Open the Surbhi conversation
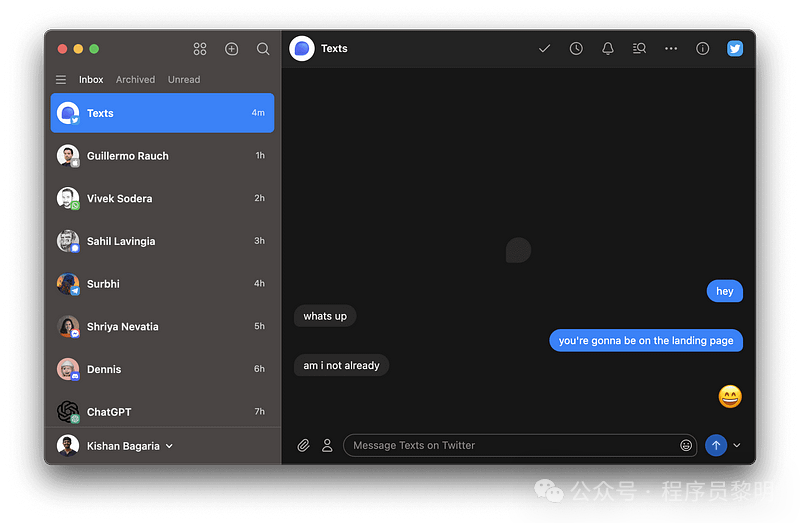This screenshot has height=523, width=800. pos(162,284)
